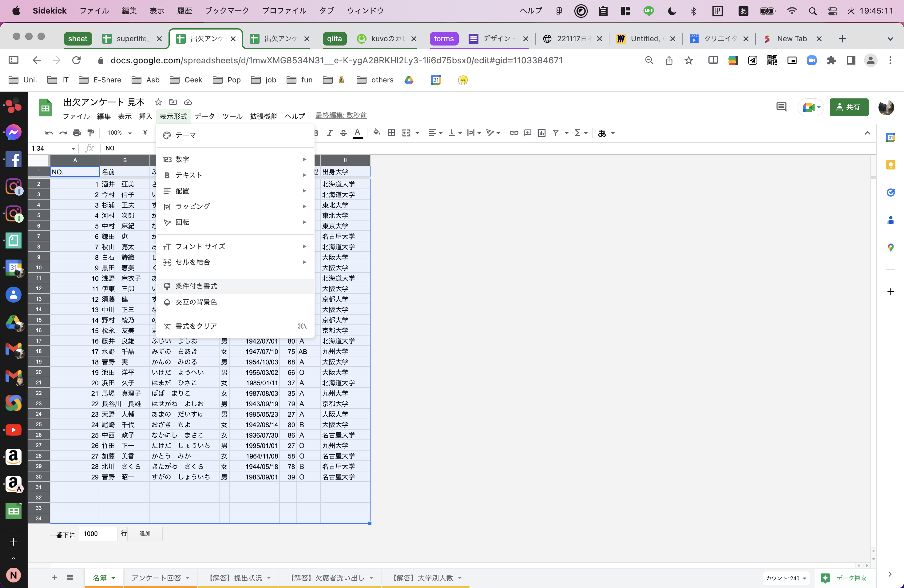The width and height of the screenshot is (904, 588).
Task: Insert a chart from the toolbar
Action: tap(541, 133)
